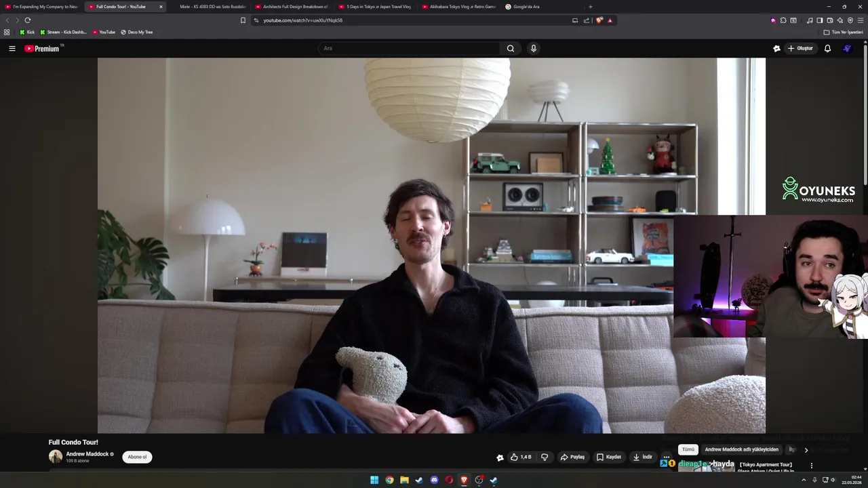The height and width of the screenshot is (488, 868).
Task: Open the 'Tüm Yer İşaretleri' bookmarks folder
Action: pyautogui.click(x=843, y=32)
